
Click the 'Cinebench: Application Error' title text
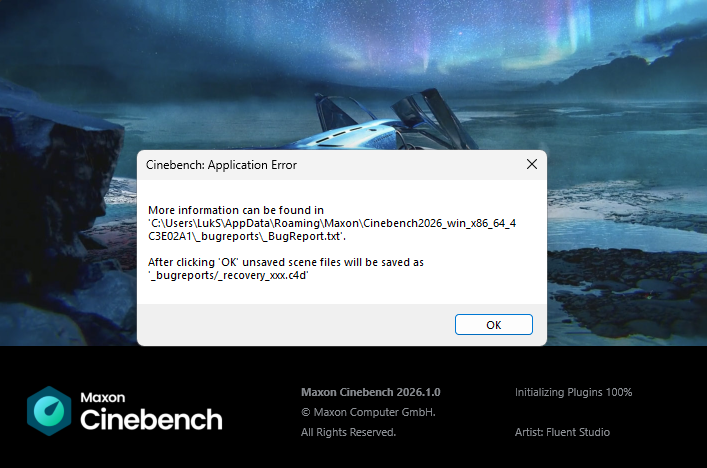[221, 165]
